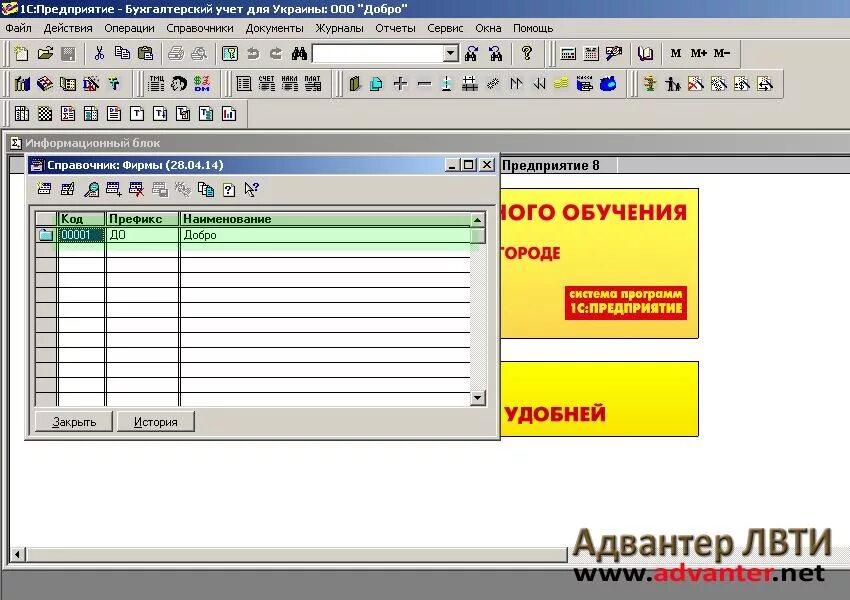The image size is (850, 600).
Task: Click the yellow coins icon
Action: tap(561, 83)
